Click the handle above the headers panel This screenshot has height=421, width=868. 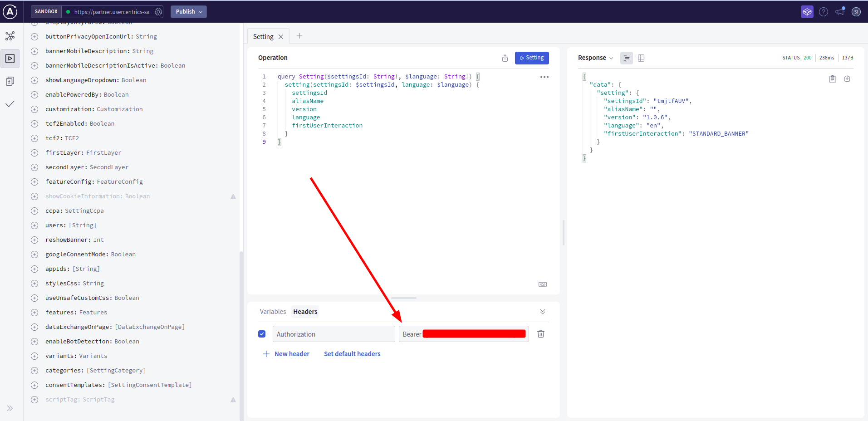tap(404, 298)
